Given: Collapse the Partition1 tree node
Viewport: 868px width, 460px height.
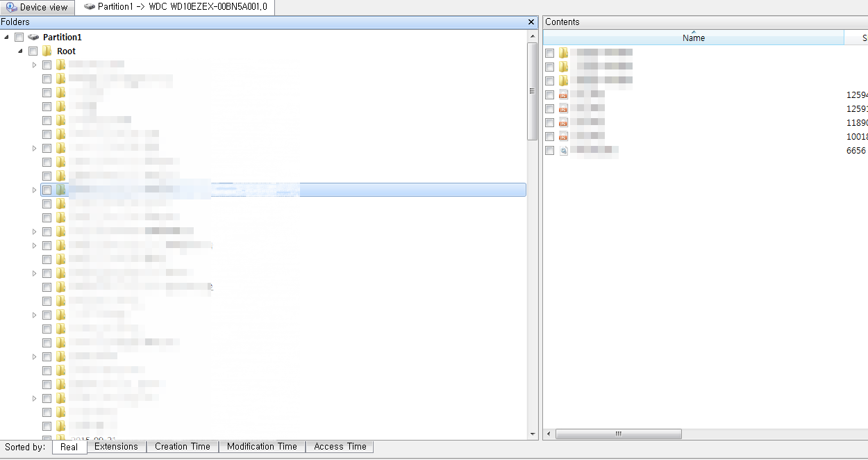Looking at the screenshot, I should [6, 37].
